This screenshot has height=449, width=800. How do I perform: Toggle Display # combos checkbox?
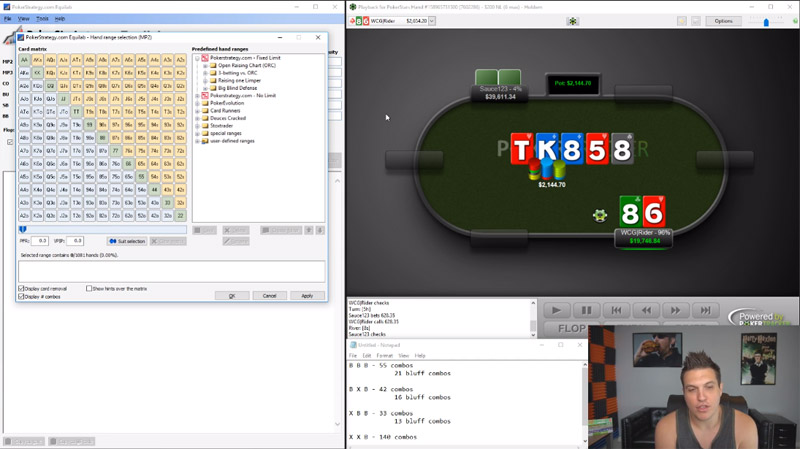pyautogui.click(x=21, y=296)
